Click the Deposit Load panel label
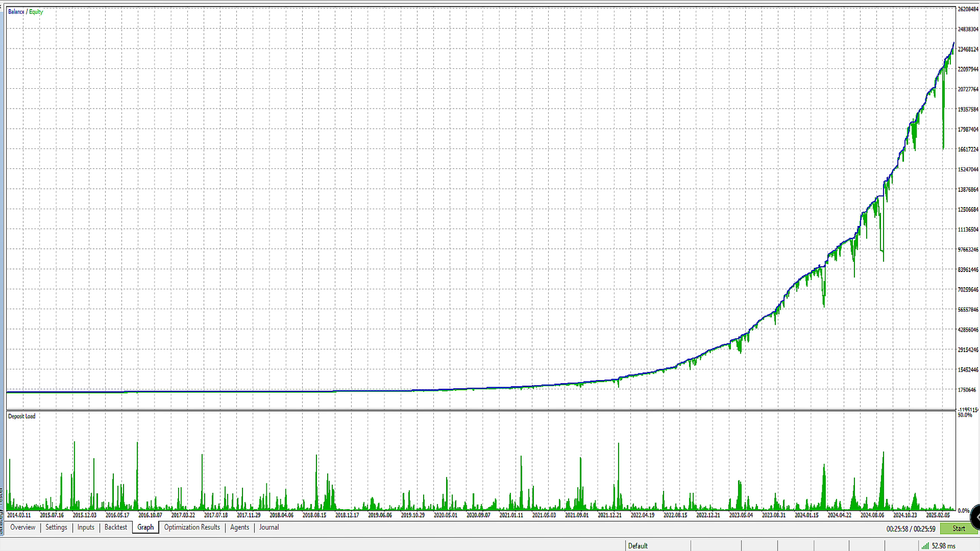Image resolution: width=980 pixels, height=551 pixels. [22, 416]
